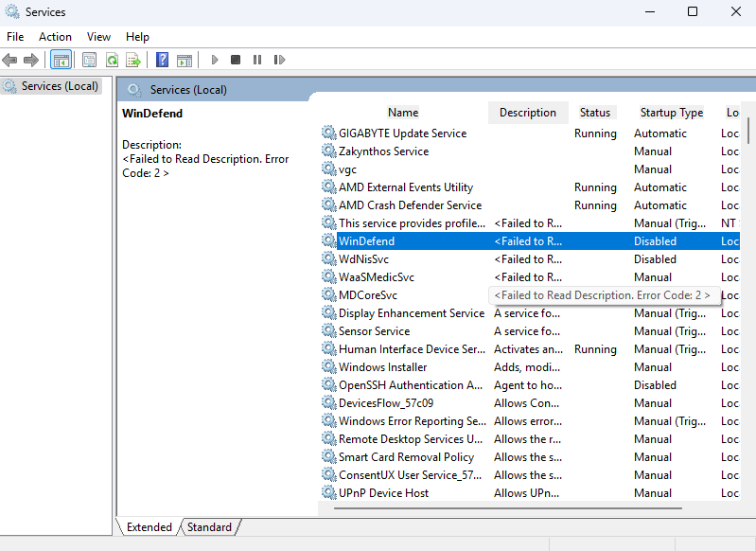Click gear icon beside Zakynthos Service
The width and height of the screenshot is (756, 551).
point(329,151)
